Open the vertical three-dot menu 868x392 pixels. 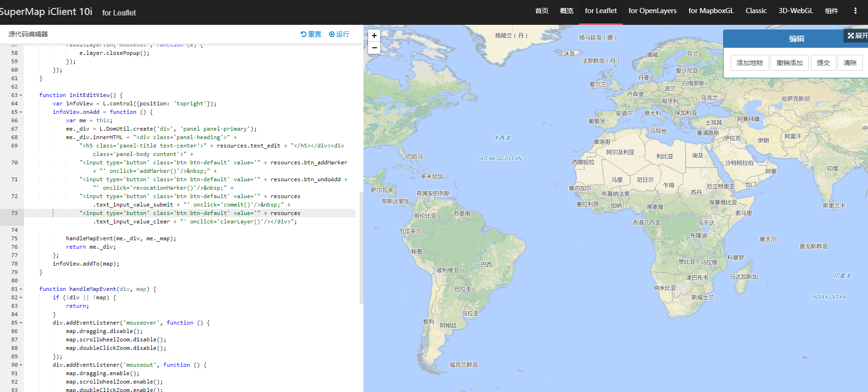click(x=855, y=11)
